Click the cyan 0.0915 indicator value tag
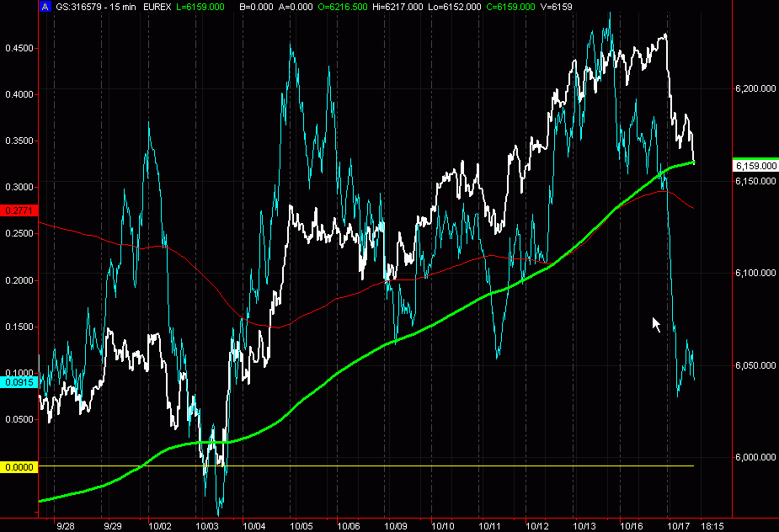The width and height of the screenshot is (779, 532). pyautogui.click(x=19, y=382)
